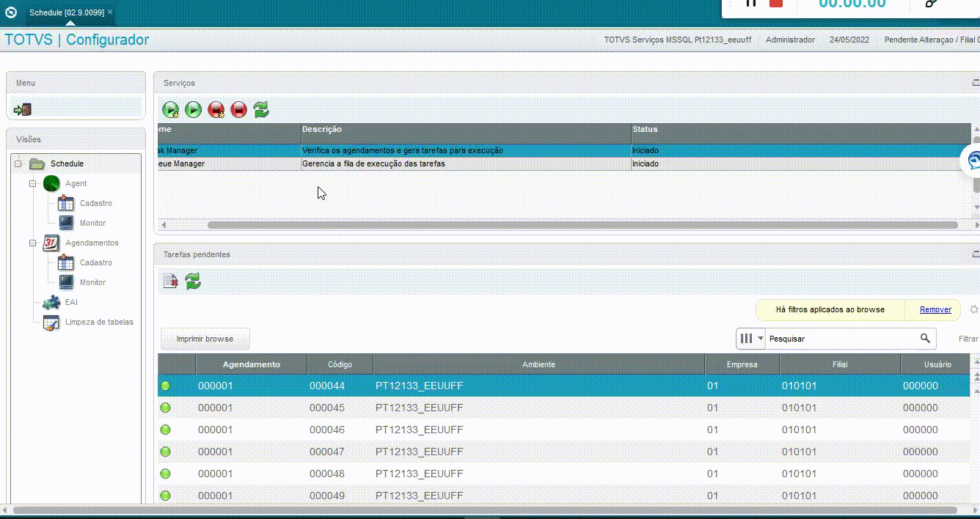Open the EAI puzzle piece icon
Viewport: 980px width, 519px height.
pos(51,302)
